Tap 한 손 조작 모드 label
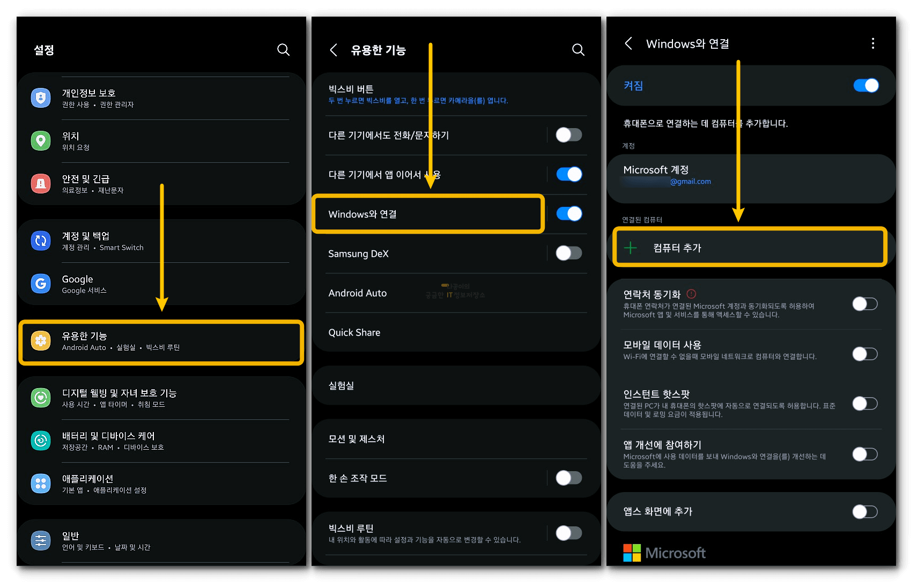 358,478
